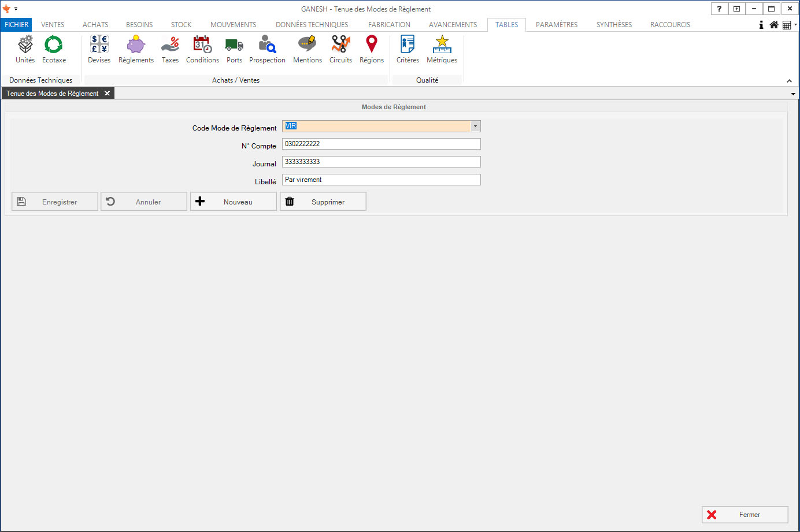Switch to the VENTES ribbon tab
Image resolution: width=800 pixels, height=532 pixels.
click(x=53, y=25)
